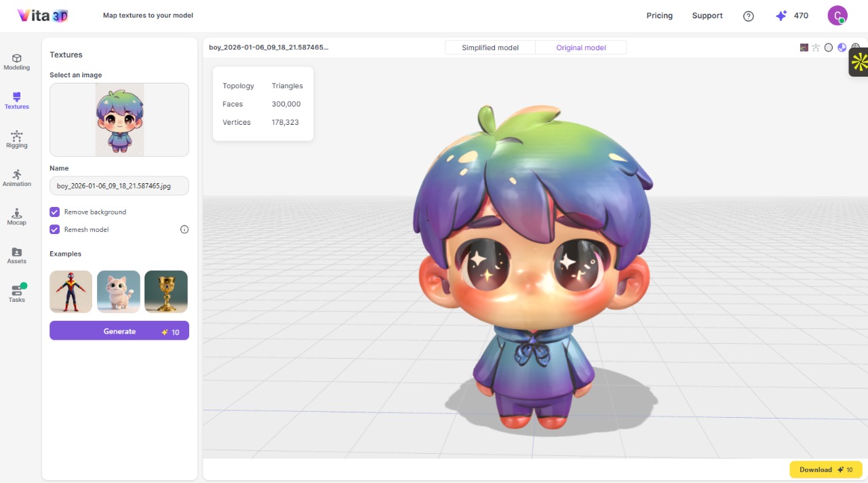
Task: Click the yellow Download button
Action: pyautogui.click(x=825, y=469)
